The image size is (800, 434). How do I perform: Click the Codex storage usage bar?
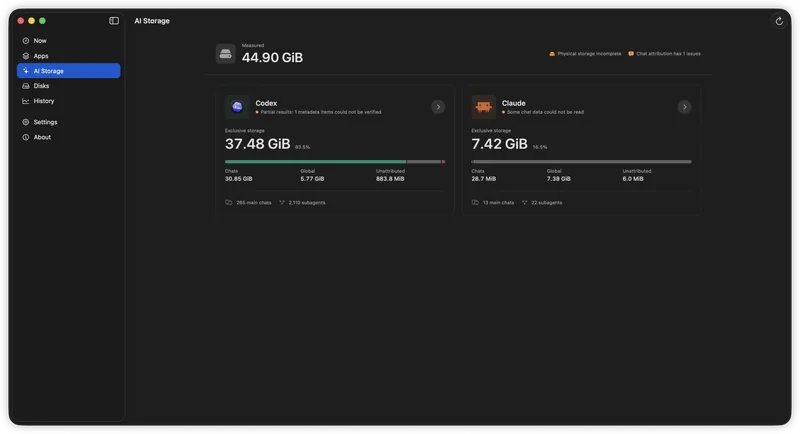(335, 162)
